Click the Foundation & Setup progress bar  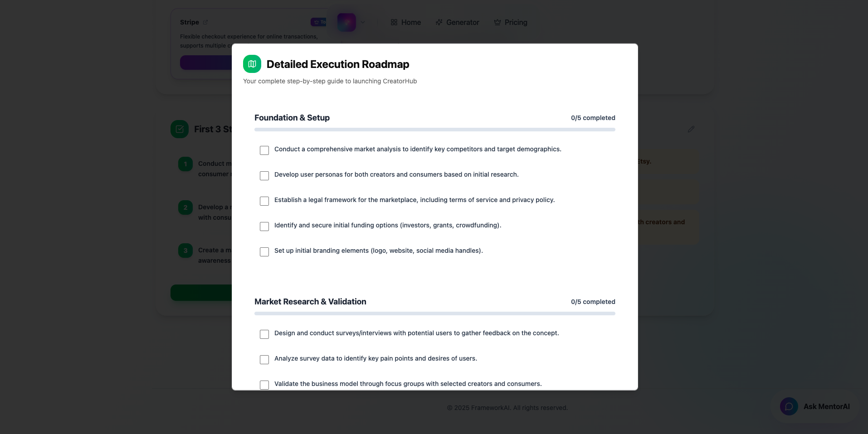tap(434, 130)
